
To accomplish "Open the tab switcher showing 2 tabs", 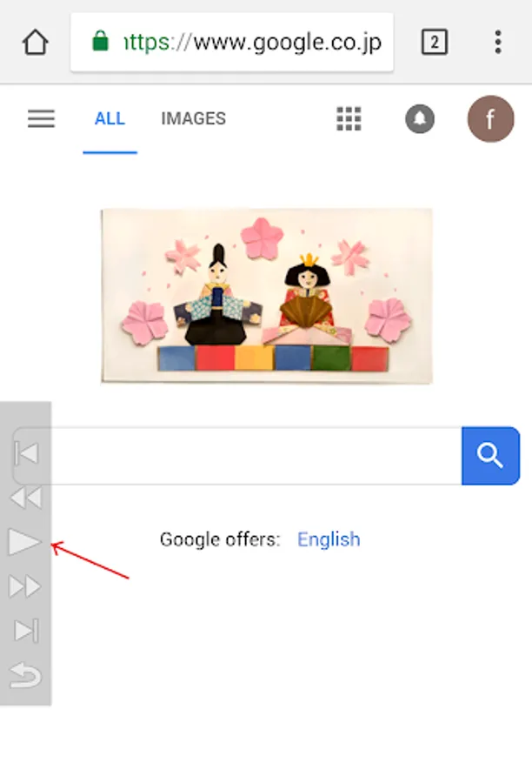I will click(x=434, y=42).
